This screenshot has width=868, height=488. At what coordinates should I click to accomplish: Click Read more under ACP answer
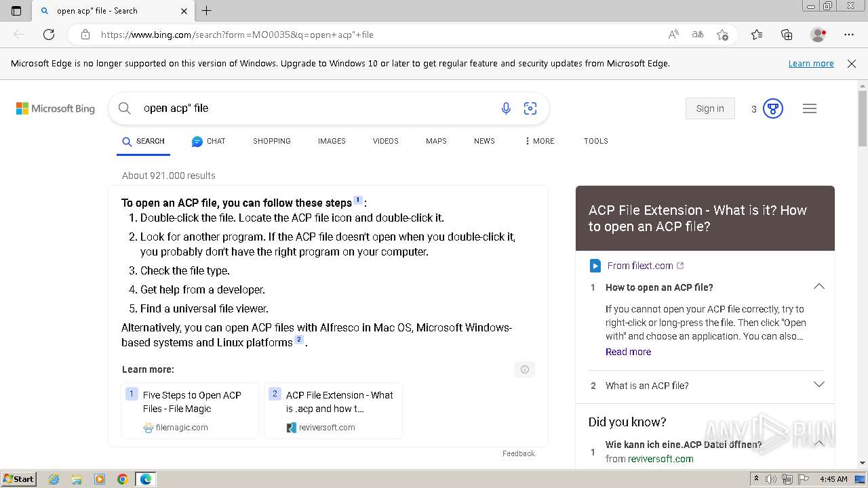pyautogui.click(x=628, y=352)
